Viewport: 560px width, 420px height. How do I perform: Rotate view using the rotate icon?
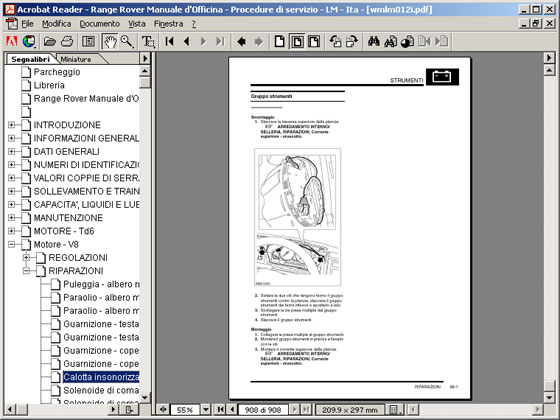(x=335, y=41)
